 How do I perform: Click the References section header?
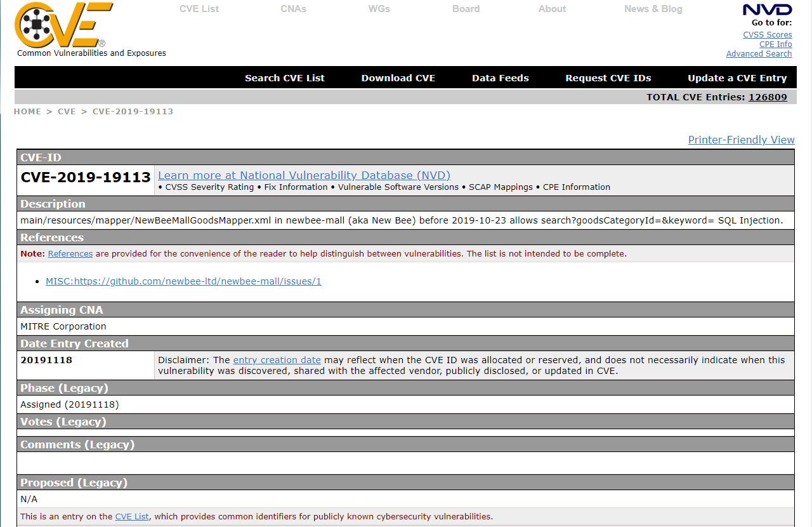[x=405, y=237]
